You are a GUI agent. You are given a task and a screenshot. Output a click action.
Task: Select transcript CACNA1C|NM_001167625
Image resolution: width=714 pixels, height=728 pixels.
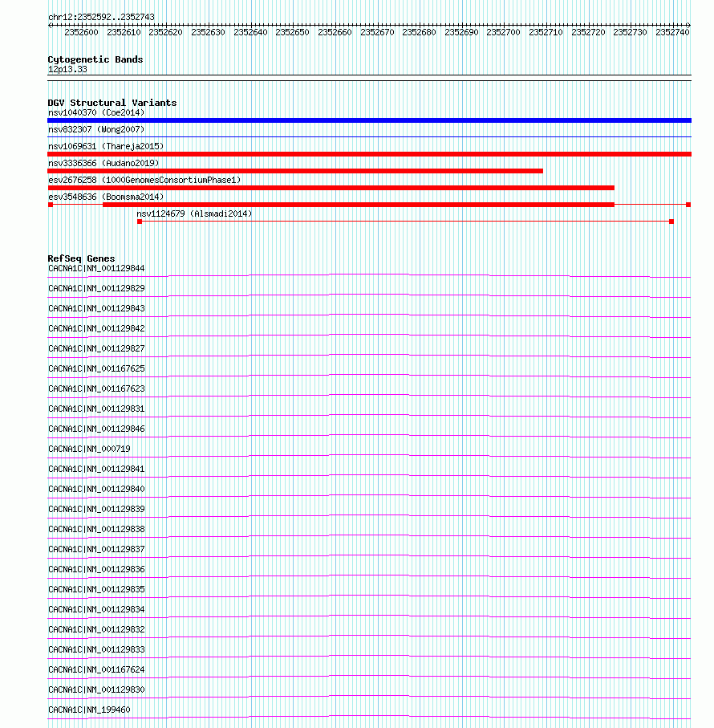(96, 369)
